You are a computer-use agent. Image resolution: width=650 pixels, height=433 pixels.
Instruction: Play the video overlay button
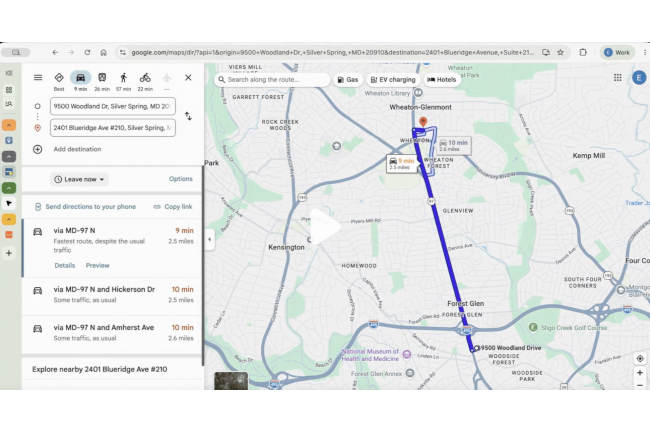click(x=325, y=227)
